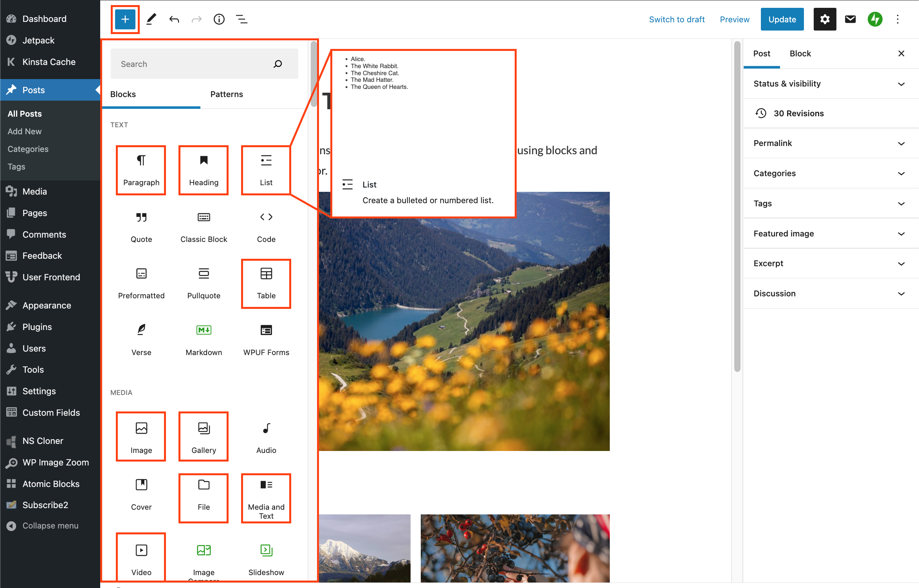The width and height of the screenshot is (919, 588).
Task: Toggle the settings gear sidebar button
Action: click(x=825, y=19)
